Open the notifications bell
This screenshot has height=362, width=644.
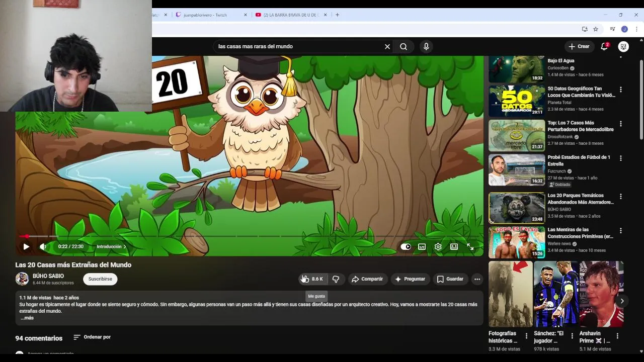coord(604,46)
